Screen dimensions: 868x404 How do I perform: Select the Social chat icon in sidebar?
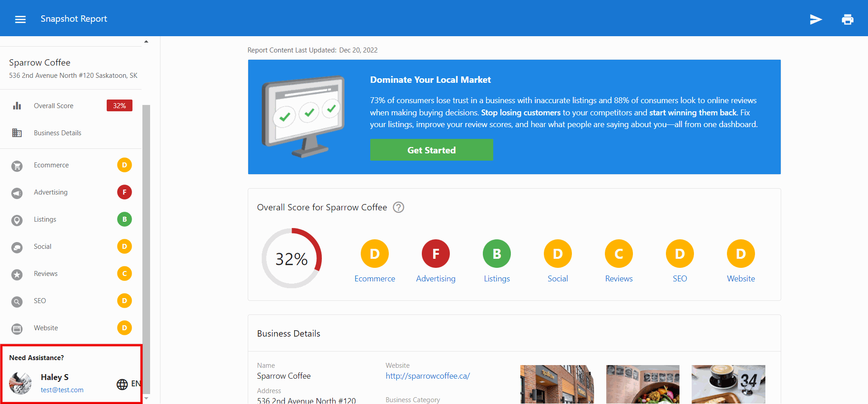pos(17,247)
